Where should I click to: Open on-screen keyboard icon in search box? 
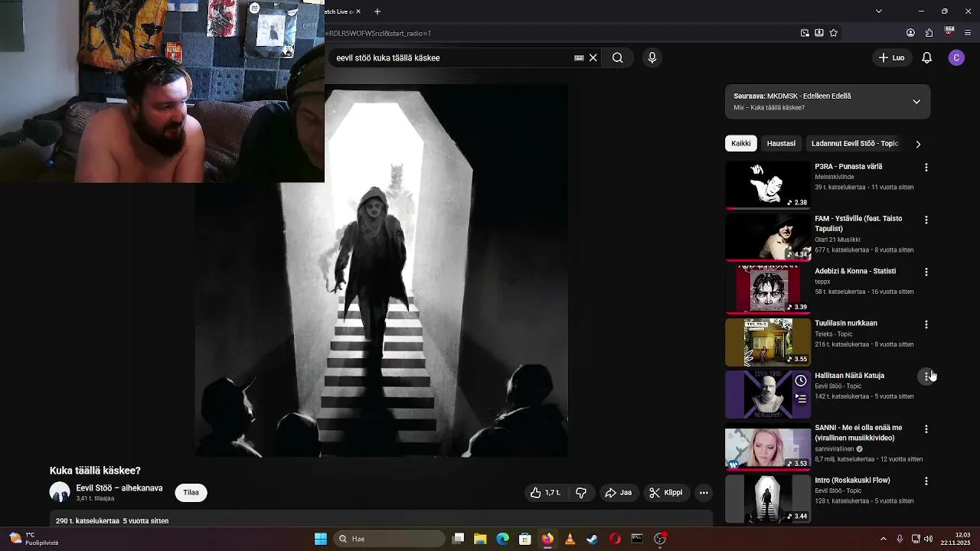[x=579, y=57]
